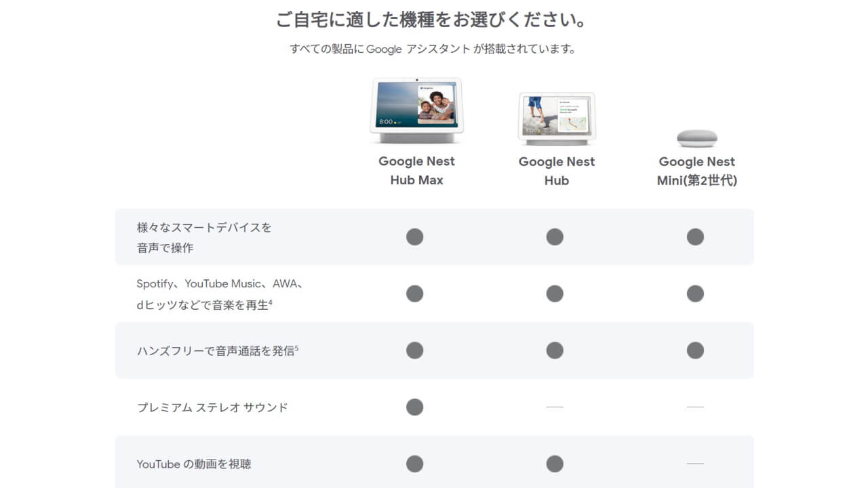Click the Google Nest Mini product image
This screenshot has width=868, height=488.
tap(696, 138)
